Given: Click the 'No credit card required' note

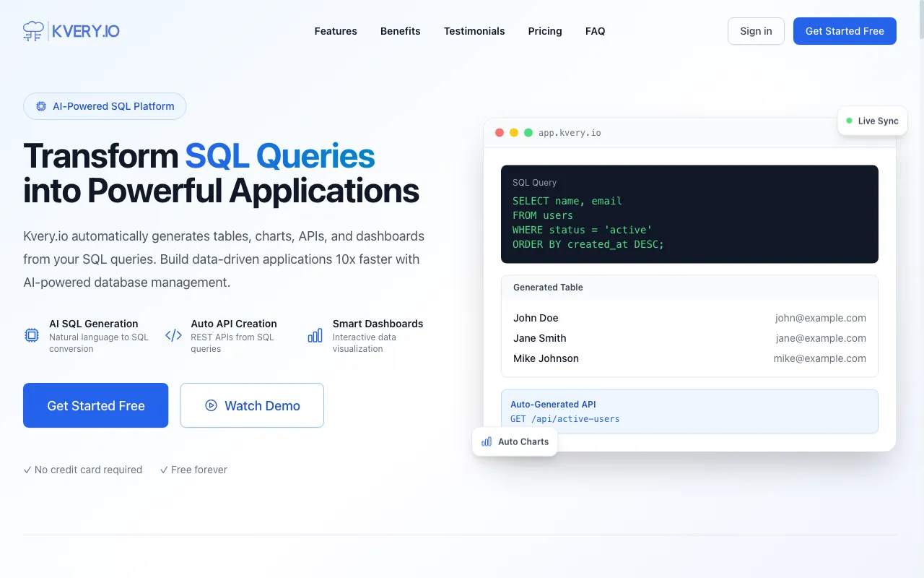Looking at the screenshot, I should tap(82, 470).
